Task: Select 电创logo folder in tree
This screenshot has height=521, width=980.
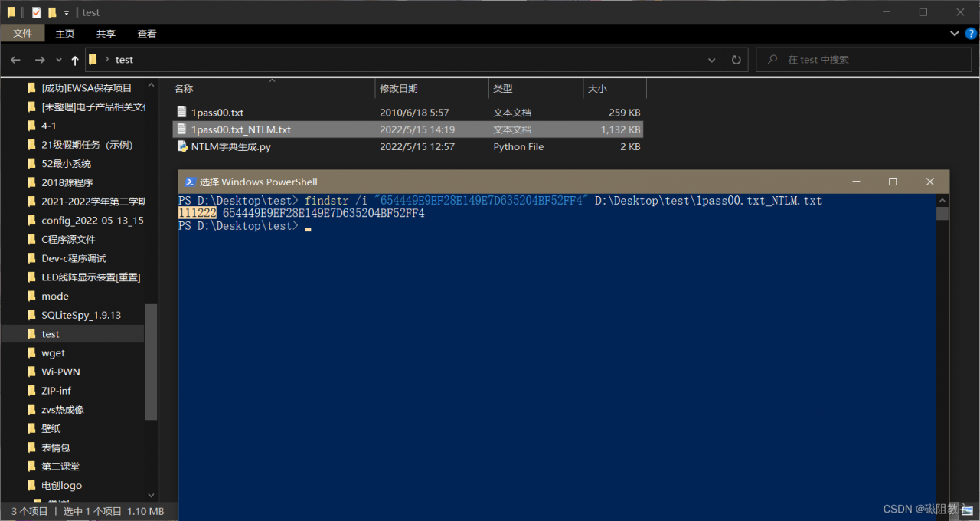Action: click(x=61, y=485)
